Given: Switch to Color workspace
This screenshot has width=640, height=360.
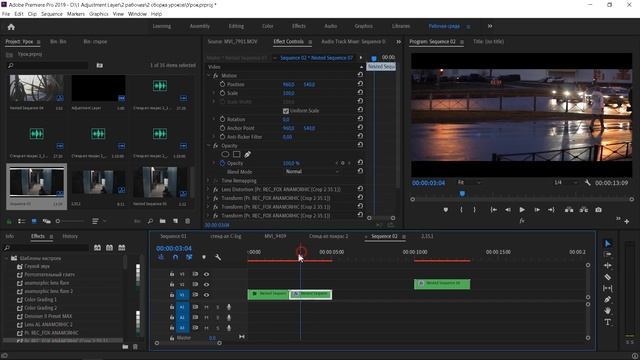Looking at the screenshot, I should click(x=267, y=26).
